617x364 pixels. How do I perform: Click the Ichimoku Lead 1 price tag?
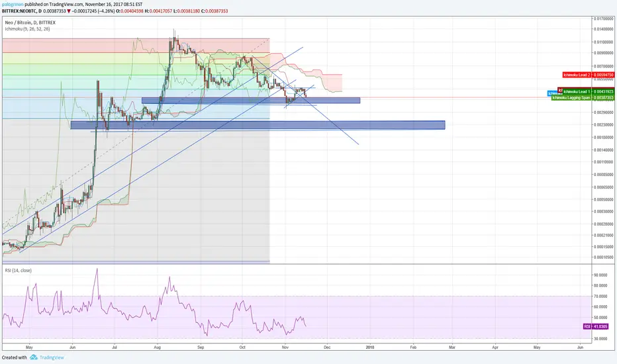point(589,92)
